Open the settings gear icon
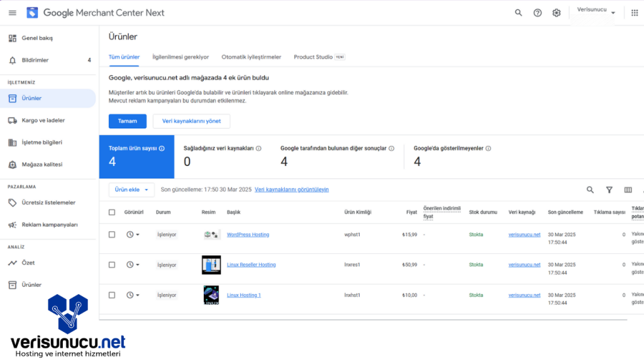The width and height of the screenshot is (644, 362). tap(556, 13)
